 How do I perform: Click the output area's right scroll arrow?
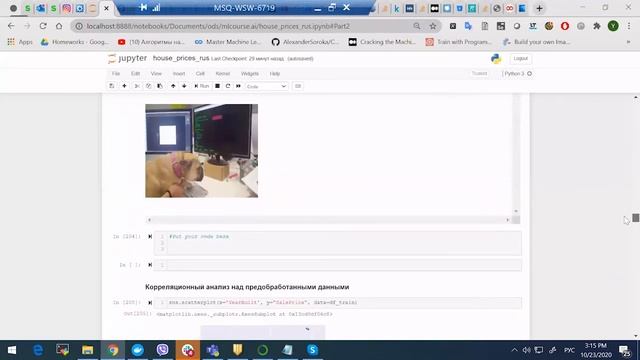pyautogui.click(x=508, y=220)
